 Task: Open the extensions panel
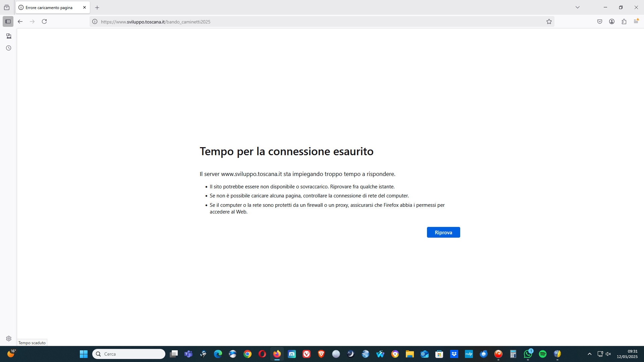point(624,21)
